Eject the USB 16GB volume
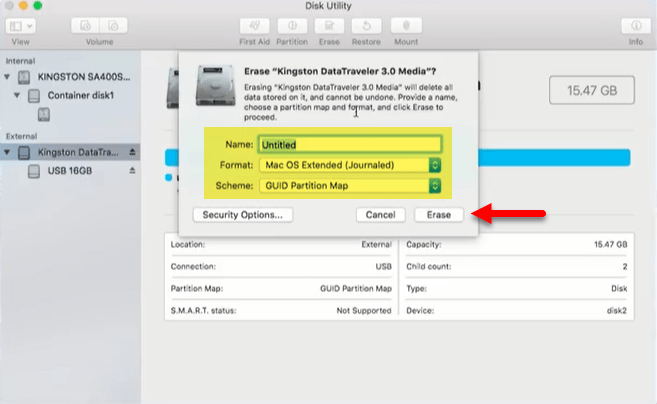The width and height of the screenshot is (657, 404). point(132,170)
